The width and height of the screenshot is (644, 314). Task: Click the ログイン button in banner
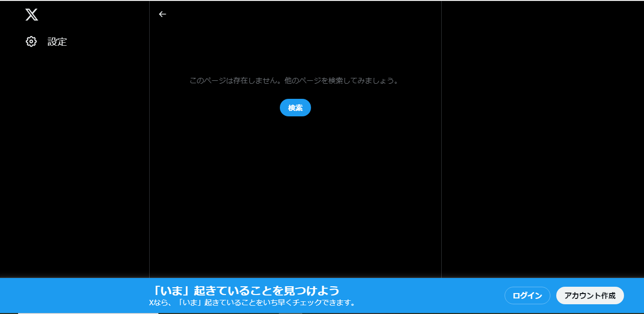pyautogui.click(x=527, y=296)
